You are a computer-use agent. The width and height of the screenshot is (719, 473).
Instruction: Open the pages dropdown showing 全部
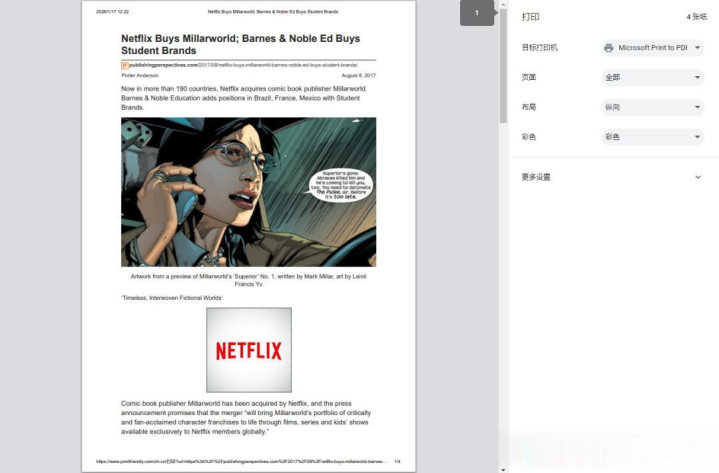[x=652, y=77]
